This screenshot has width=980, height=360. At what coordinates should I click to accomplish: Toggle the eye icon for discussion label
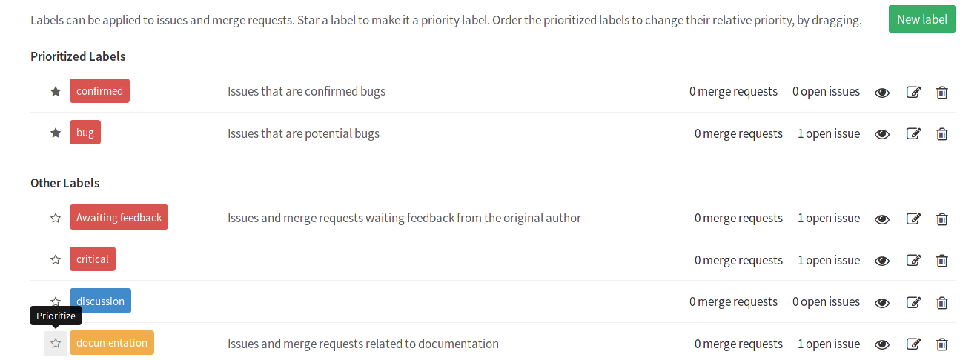882,302
